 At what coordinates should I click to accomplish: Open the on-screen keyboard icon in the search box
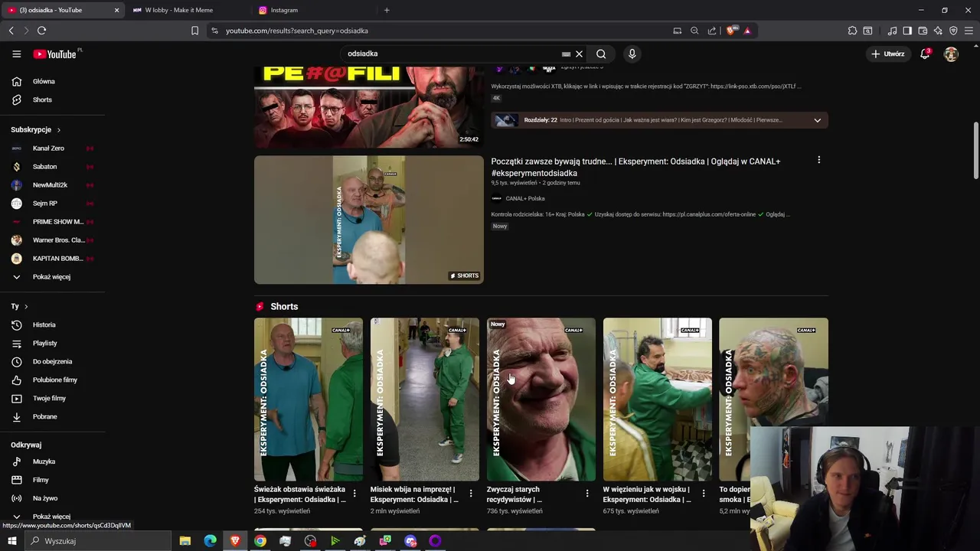click(566, 54)
